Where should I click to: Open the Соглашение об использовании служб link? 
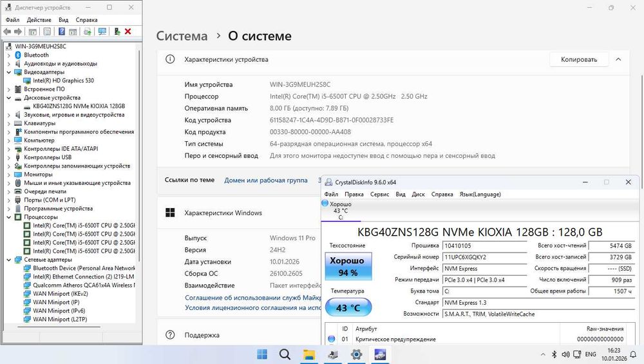[252, 298]
